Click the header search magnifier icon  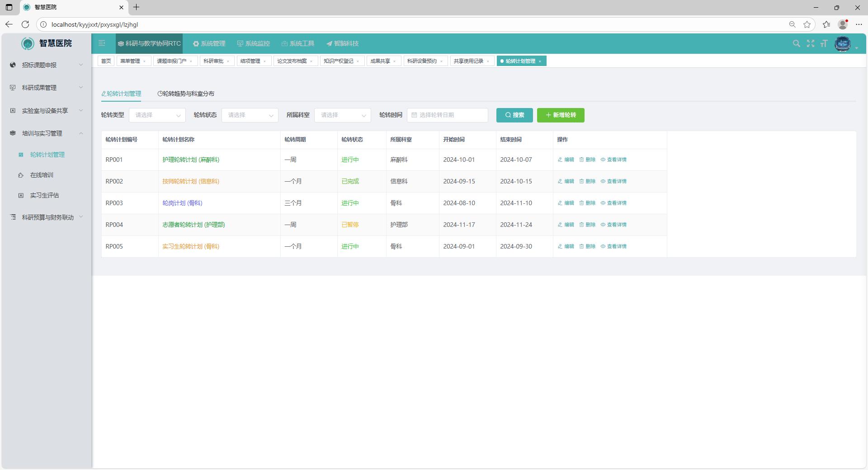tap(796, 43)
